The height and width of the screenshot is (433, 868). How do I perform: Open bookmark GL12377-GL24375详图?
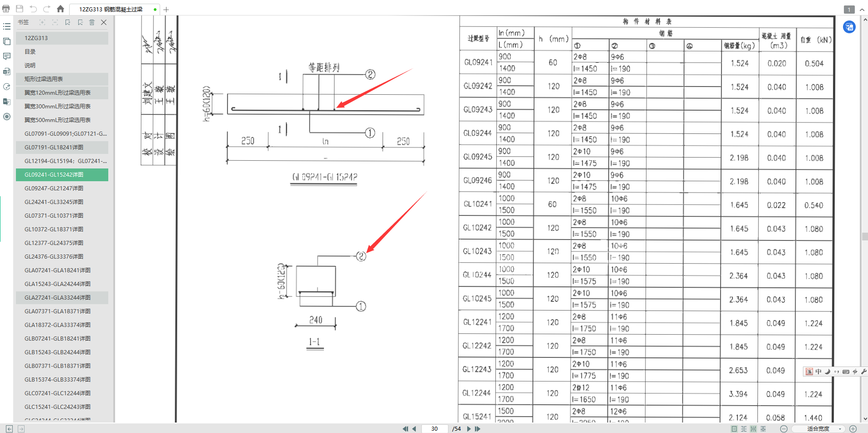62,243
